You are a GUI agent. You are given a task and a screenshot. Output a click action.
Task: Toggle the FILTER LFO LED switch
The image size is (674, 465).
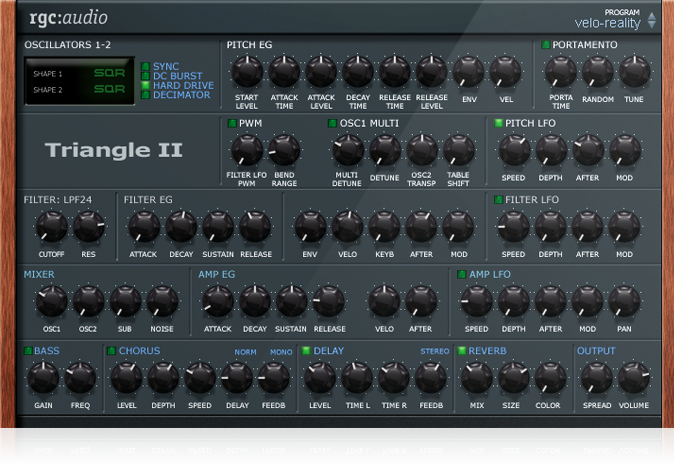(x=499, y=199)
